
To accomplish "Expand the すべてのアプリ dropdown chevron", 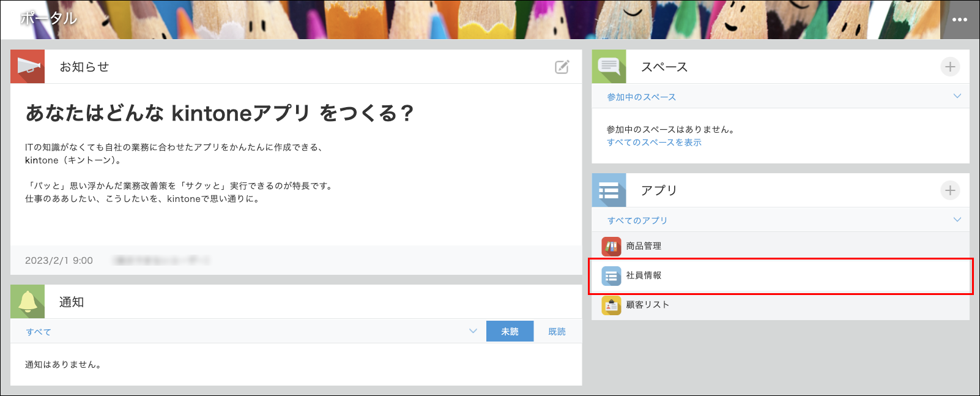I will (957, 220).
